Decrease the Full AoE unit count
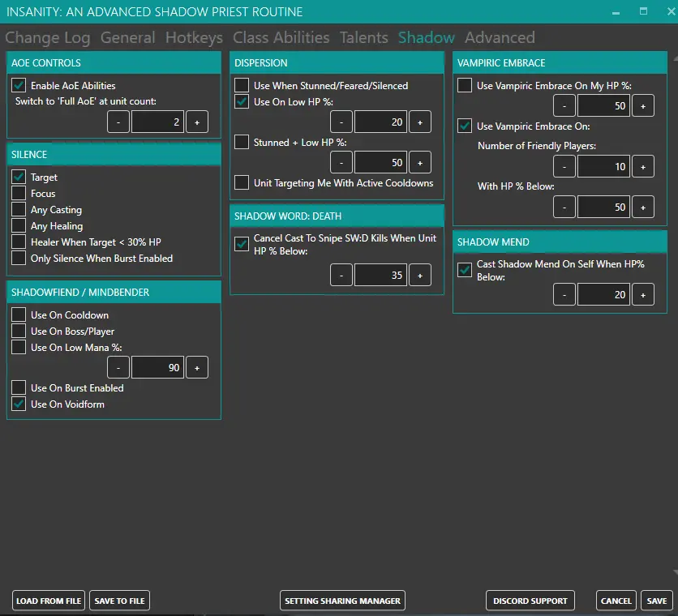678x616 pixels. 118,122
